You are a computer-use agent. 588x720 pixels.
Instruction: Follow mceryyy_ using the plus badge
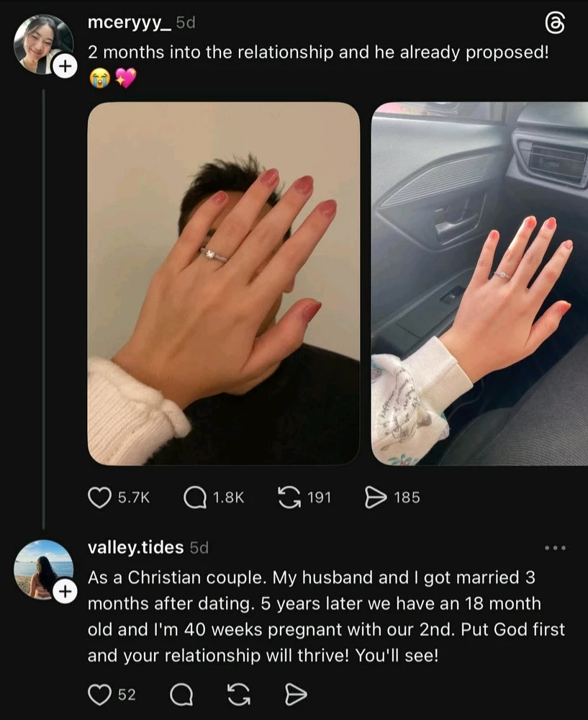(65, 66)
